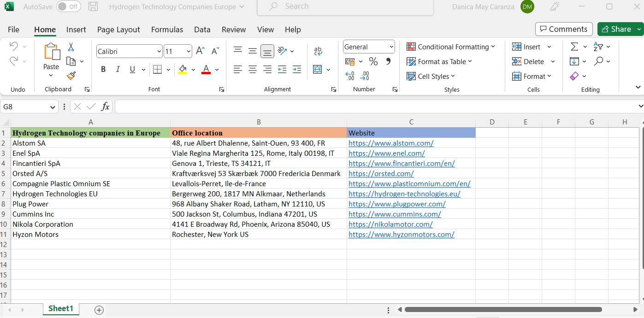Click the Search box
644x318 pixels.
point(345,6)
